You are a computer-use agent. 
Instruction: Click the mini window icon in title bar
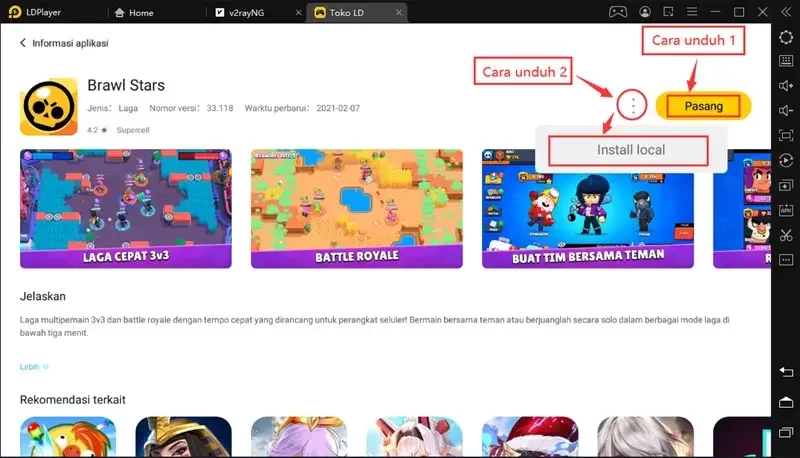point(668,12)
